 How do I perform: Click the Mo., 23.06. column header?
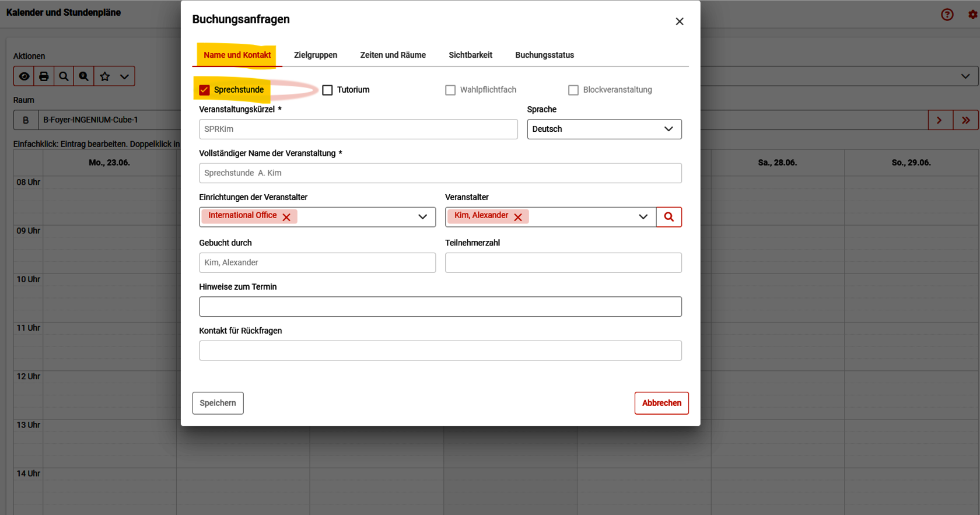[x=109, y=163]
